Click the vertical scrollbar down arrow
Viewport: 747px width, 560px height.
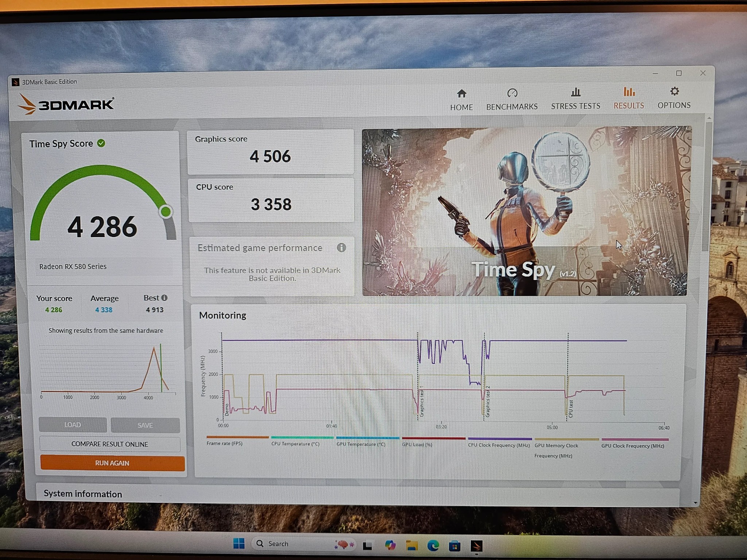pyautogui.click(x=696, y=503)
